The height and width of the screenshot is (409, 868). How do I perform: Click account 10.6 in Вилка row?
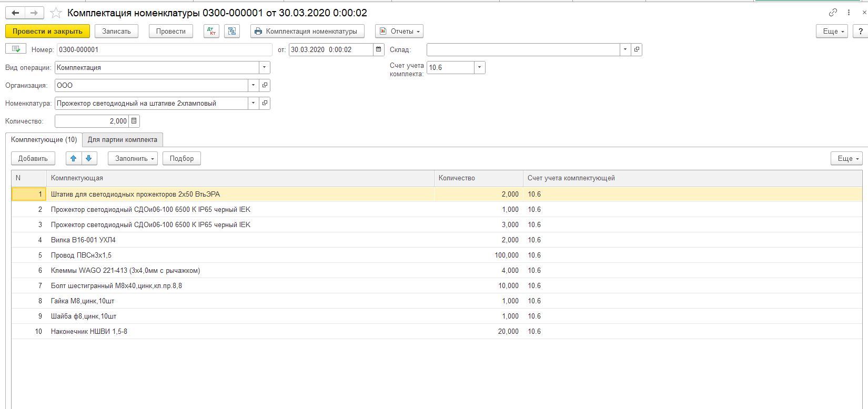pos(534,240)
